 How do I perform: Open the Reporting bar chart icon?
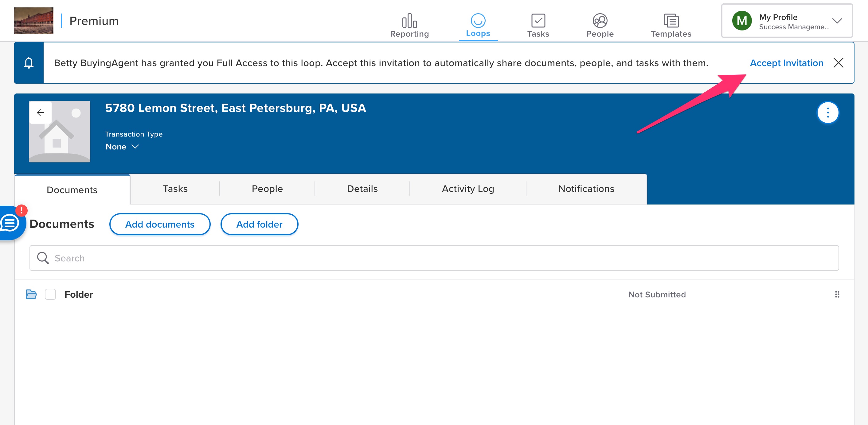pos(409,21)
